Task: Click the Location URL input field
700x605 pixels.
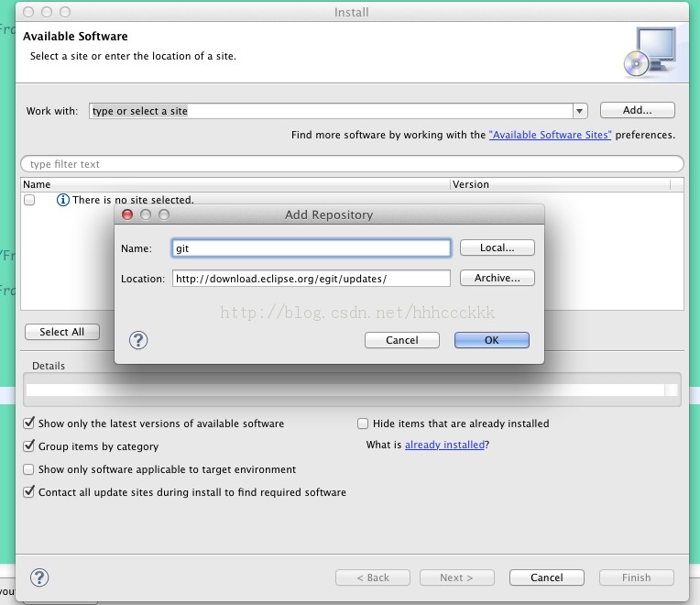Action: coord(312,279)
